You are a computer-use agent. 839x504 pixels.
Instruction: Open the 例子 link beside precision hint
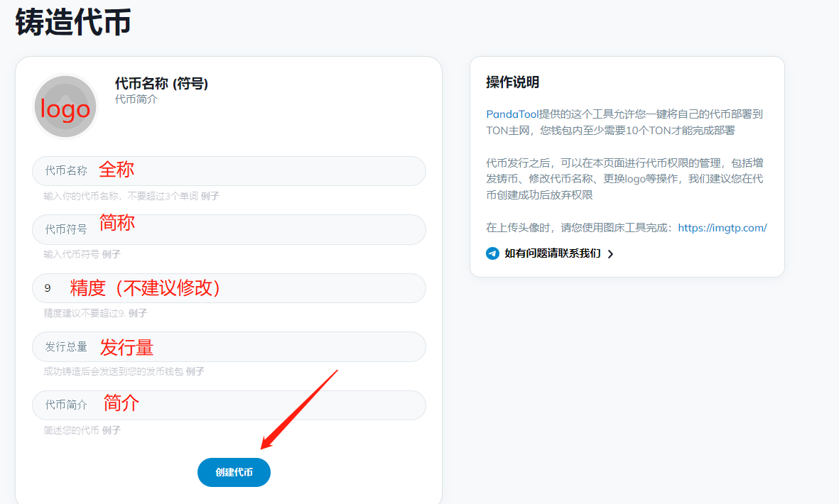click(x=138, y=313)
